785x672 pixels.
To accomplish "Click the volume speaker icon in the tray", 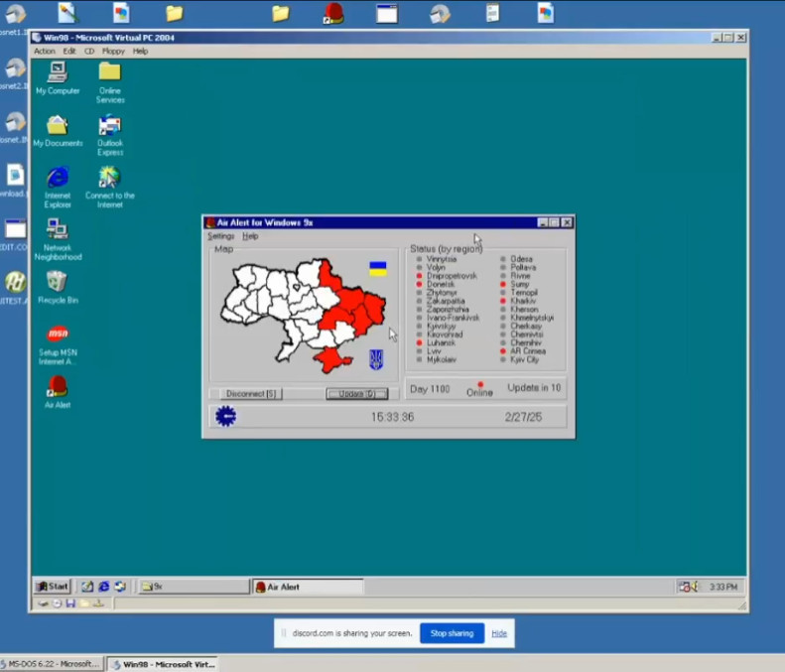I will point(694,587).
